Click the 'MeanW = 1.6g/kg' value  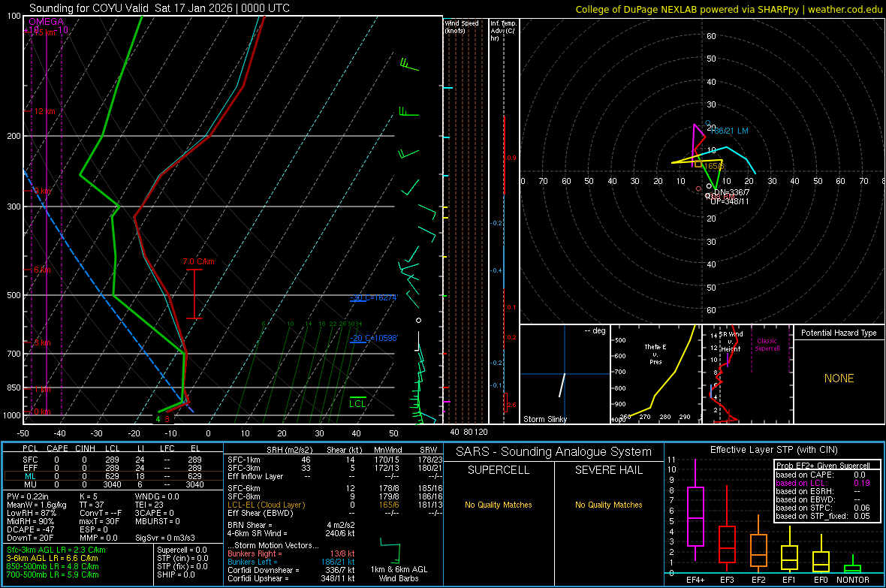click(x=36, y=505)
